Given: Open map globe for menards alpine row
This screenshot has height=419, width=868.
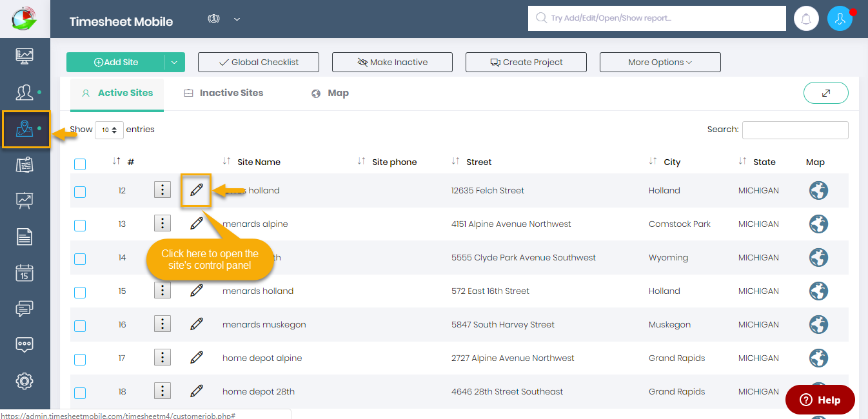Looking at the screenshot, I should [x=819, y=224].
